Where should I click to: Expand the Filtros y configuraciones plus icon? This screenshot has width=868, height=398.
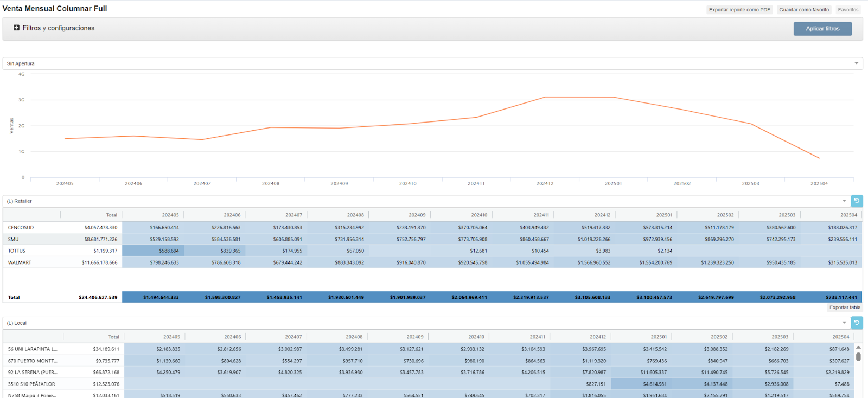point(16,28)
